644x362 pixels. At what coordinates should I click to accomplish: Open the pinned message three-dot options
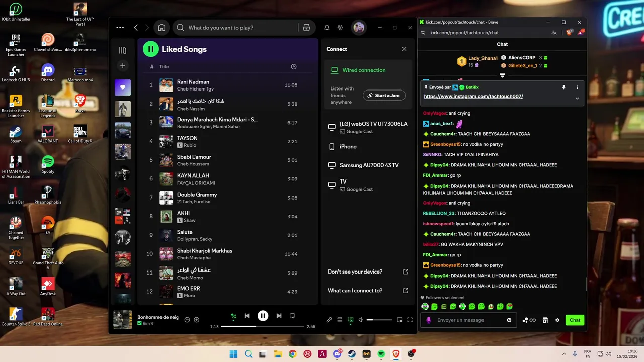(x=577, y=87)
